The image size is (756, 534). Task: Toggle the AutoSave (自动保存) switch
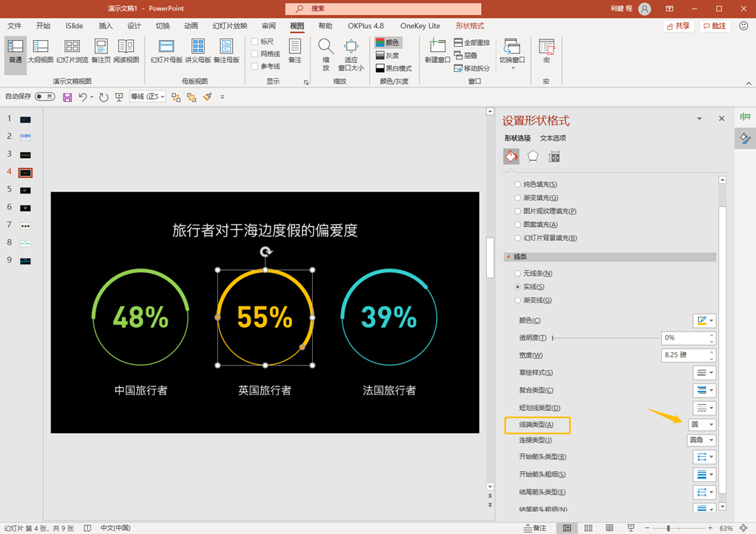44,96
